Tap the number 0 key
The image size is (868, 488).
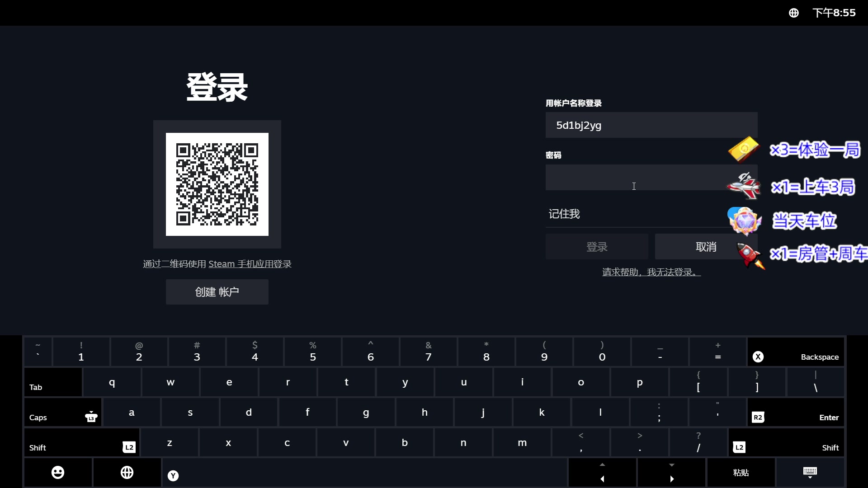[602, 352]
